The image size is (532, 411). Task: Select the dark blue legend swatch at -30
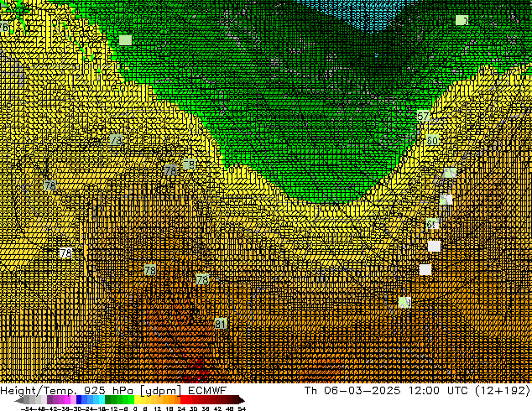(x=79, y=400)
